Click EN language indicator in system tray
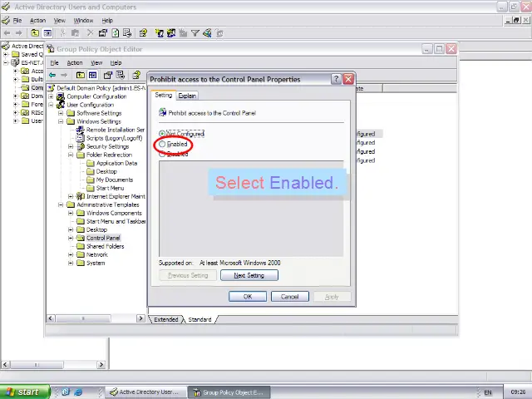 click(488, 392)
